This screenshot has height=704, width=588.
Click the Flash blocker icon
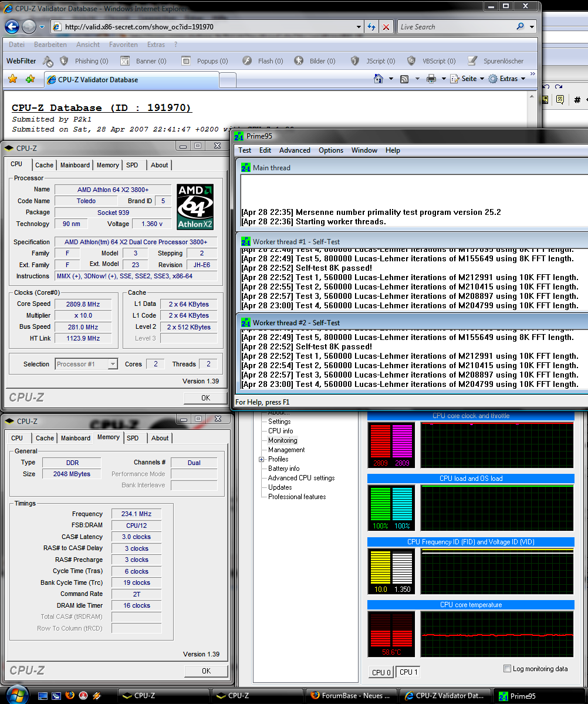coord(248,60)
